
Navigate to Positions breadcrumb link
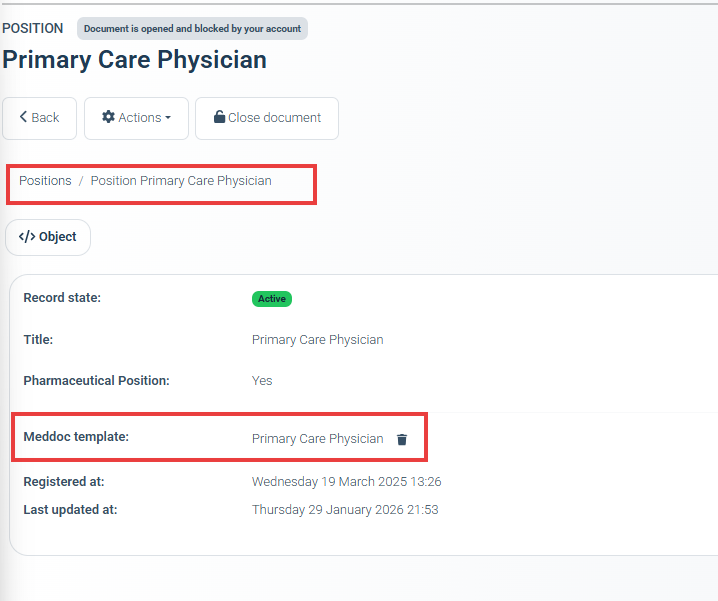tap(45, 181)
